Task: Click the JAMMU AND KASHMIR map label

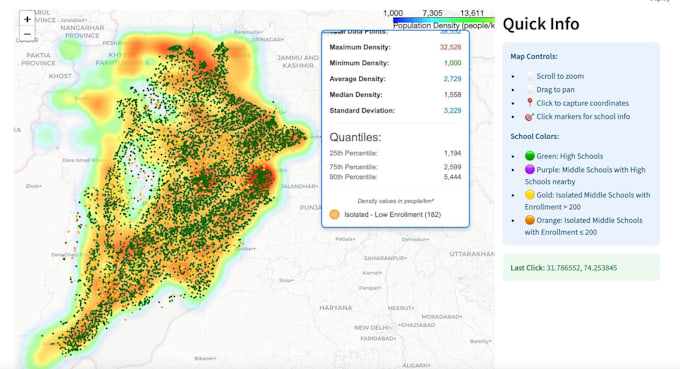Action: click(x=298, y=62)
